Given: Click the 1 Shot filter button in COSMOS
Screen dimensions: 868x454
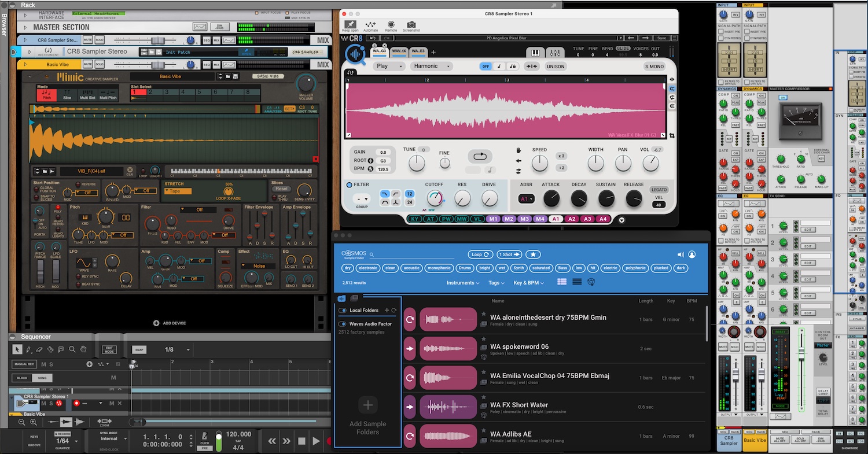Looking at the screenshot, I should (x=509, y=254).
